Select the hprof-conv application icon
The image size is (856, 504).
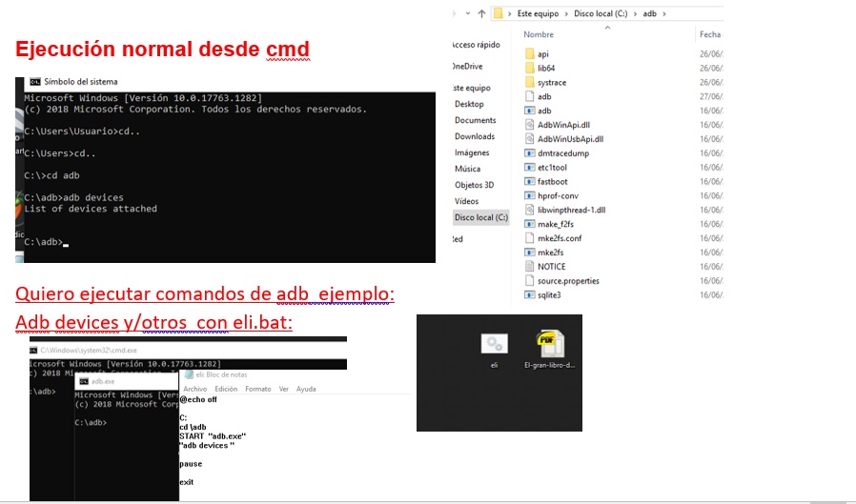(x=529, y=195)
